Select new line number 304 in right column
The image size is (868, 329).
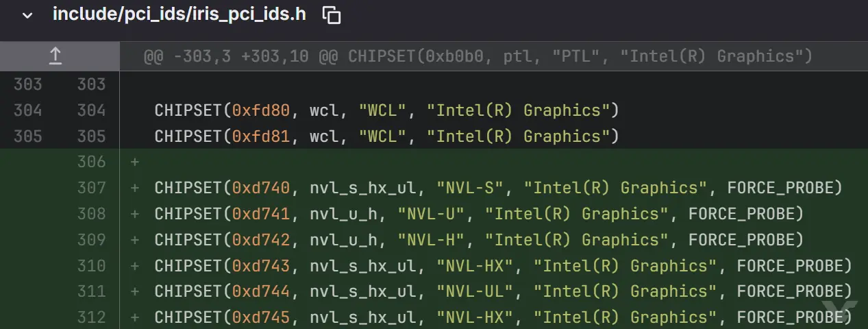91,110
